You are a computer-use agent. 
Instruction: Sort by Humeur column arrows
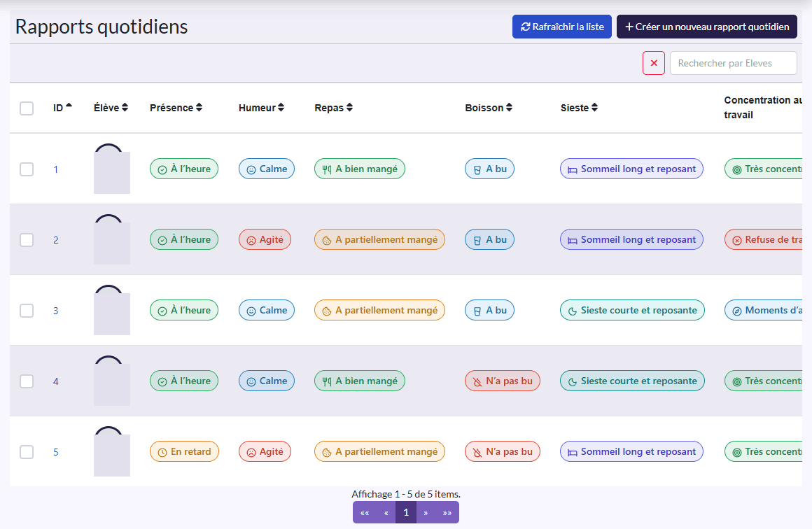[x=281, y=108]
